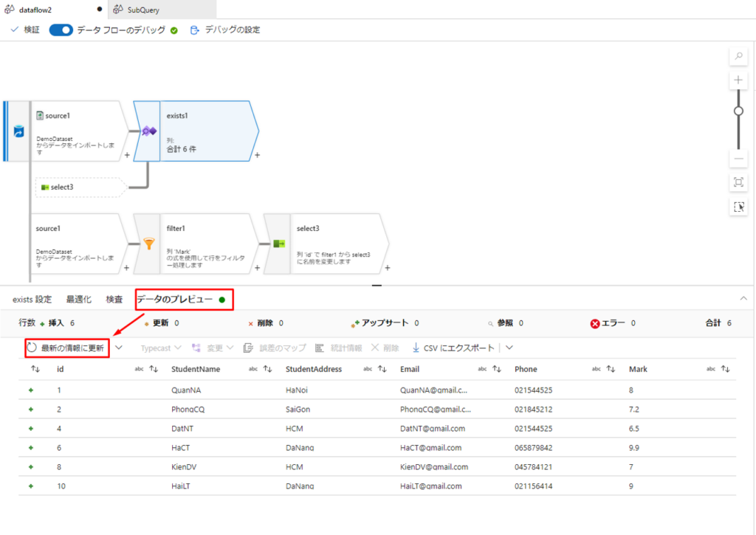Toggle the データ フローのデバッグ switch
This screenshot has width=756, height=535.
tap(61, 30)
